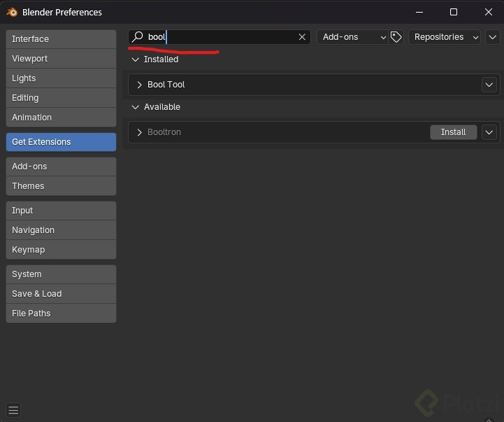The image size is (504, 422).
Task: Select the Get Extensions tab
Action: [61, 142]
